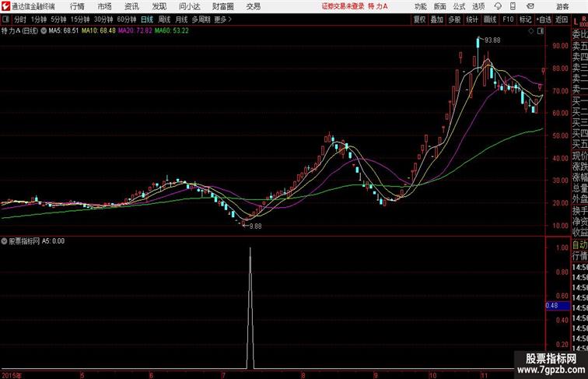Click the 返回 back button
The height and width of the screenshot is (379, 588).
[x=562, y=19]
